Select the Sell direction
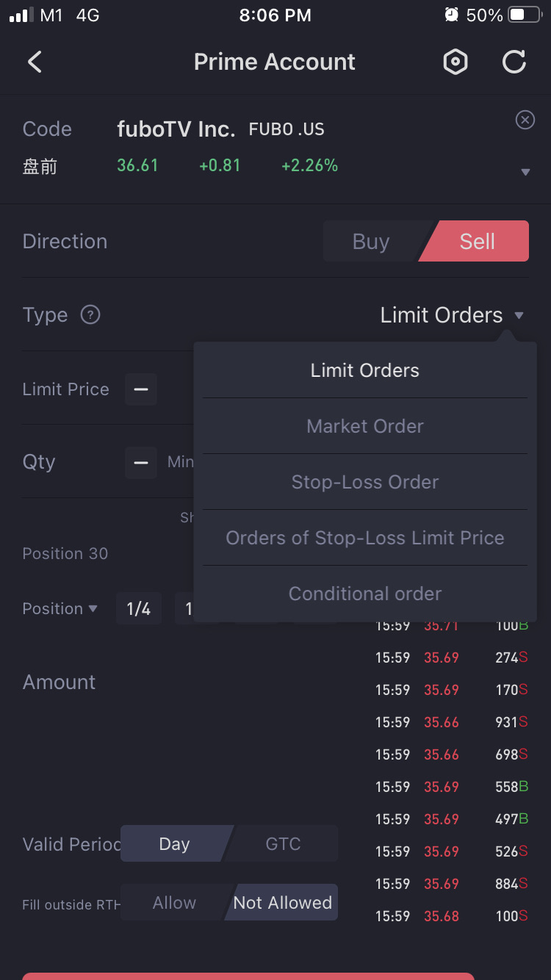 pos(478,242)
